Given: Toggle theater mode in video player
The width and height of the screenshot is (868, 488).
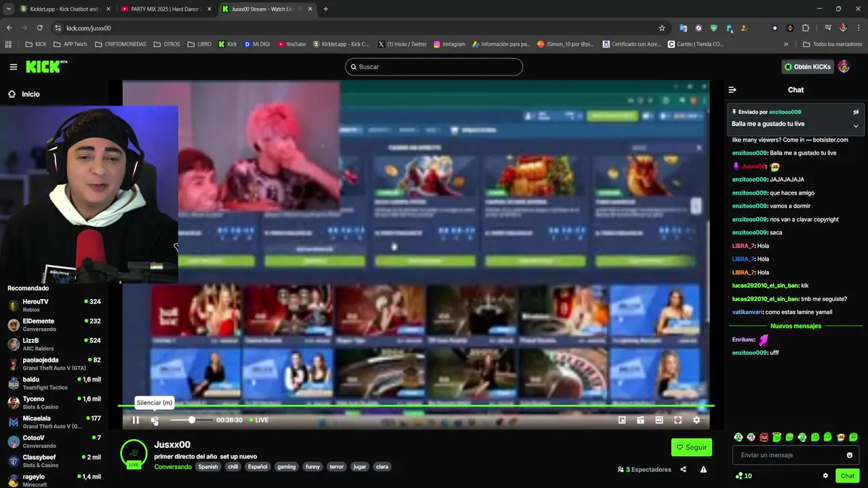Looking at the screenshot, I should pos(659,420).
